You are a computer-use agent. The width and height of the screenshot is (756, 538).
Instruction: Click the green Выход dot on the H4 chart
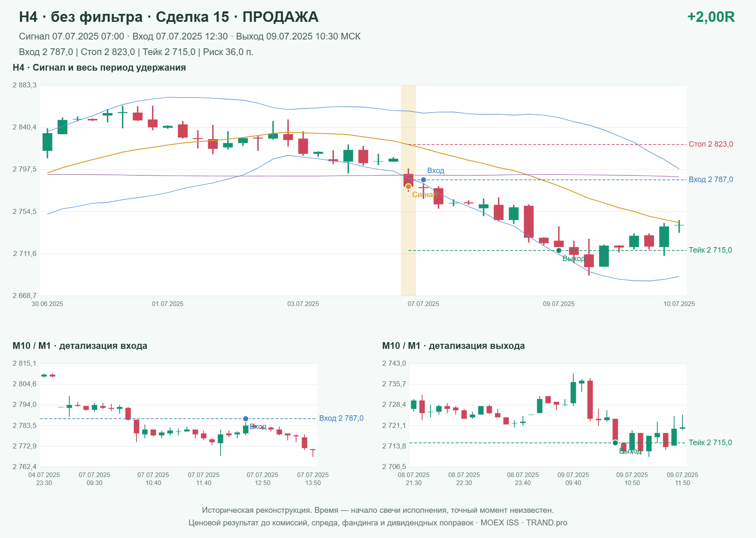(559, 251)
